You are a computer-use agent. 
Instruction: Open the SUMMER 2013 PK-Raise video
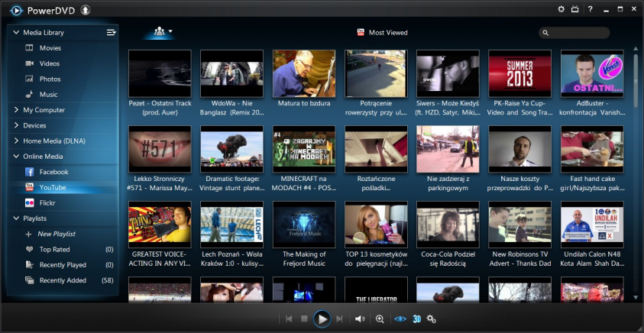(x=519, y=74)
